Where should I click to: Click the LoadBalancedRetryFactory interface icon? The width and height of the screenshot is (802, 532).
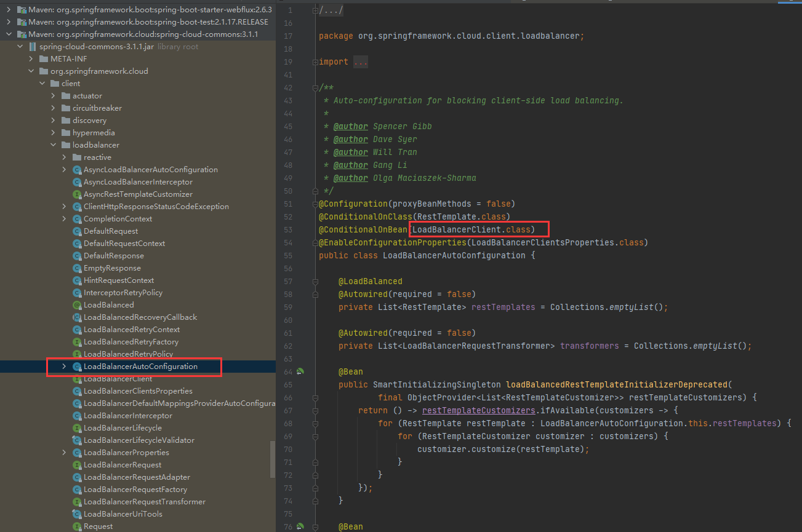tap(77, 342)
